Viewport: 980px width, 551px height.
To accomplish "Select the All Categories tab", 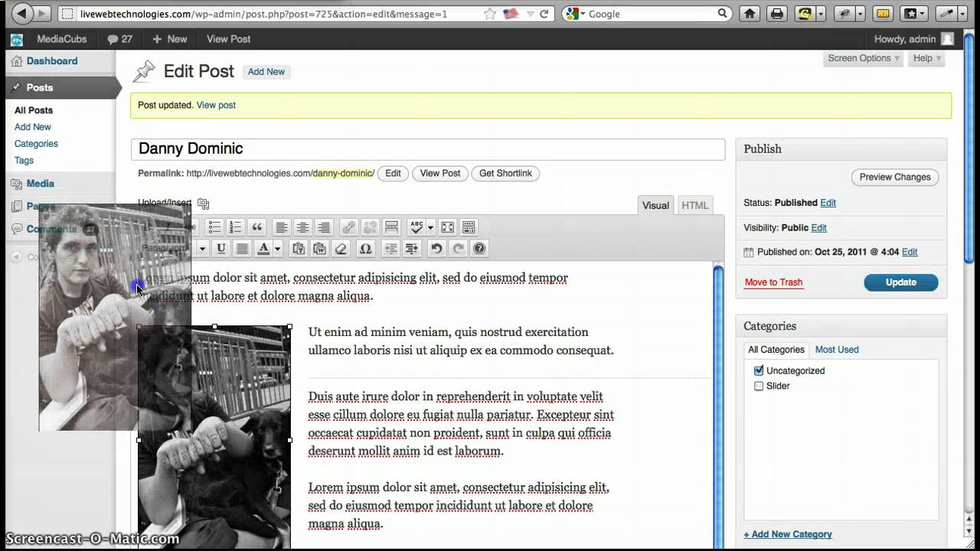I will (x=776, y=350).
